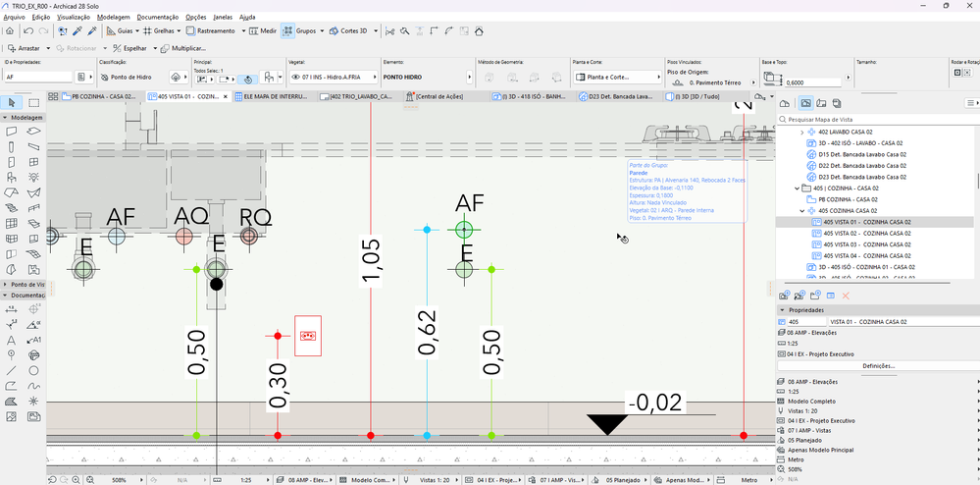
Task: Open the Documentação menu
Action: point(158,17)
